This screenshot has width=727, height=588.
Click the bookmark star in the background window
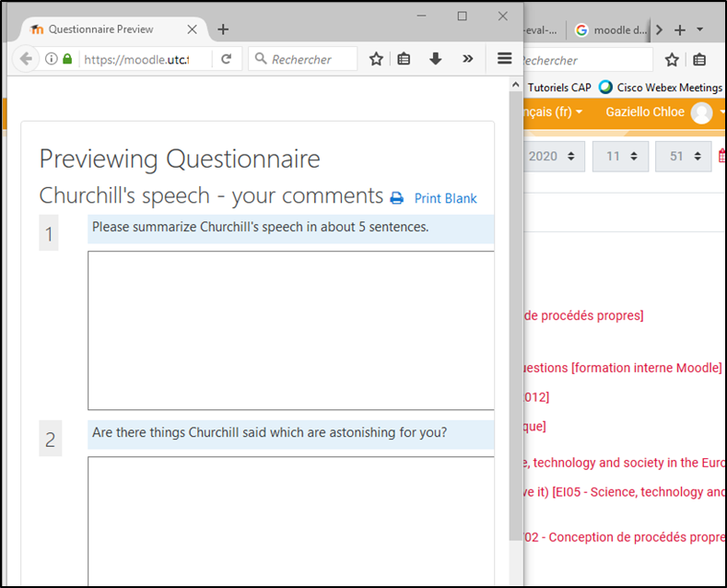pos(672,60)
